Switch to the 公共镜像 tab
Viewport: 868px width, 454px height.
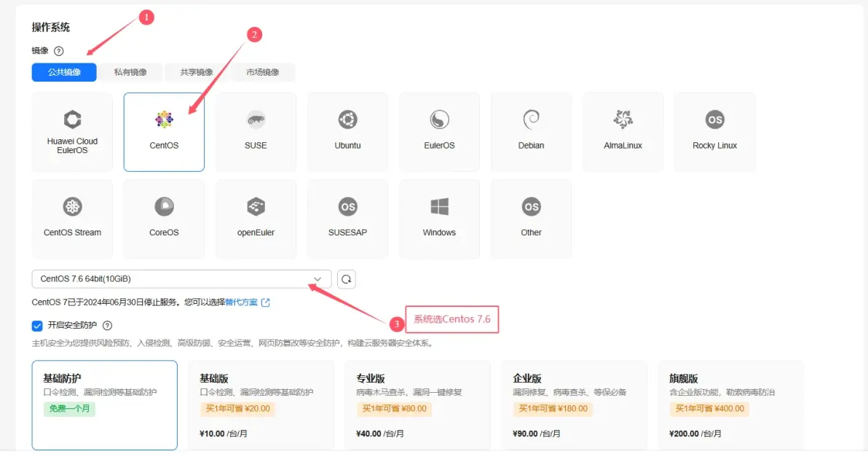(x=64, y=72)
